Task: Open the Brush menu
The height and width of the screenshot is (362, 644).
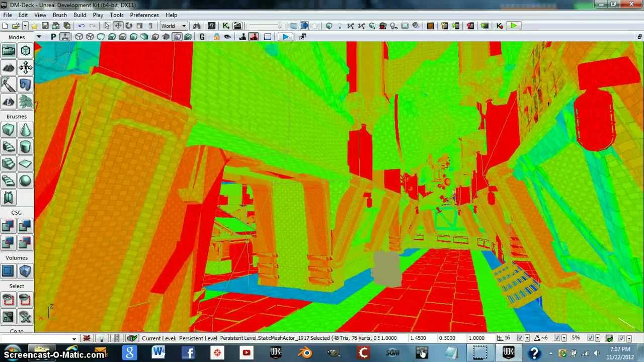Action: [60, 15]
